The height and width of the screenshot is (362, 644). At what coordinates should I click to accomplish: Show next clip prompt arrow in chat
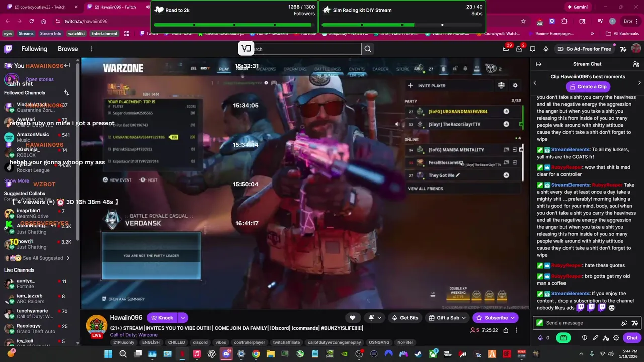pos(639,82)
